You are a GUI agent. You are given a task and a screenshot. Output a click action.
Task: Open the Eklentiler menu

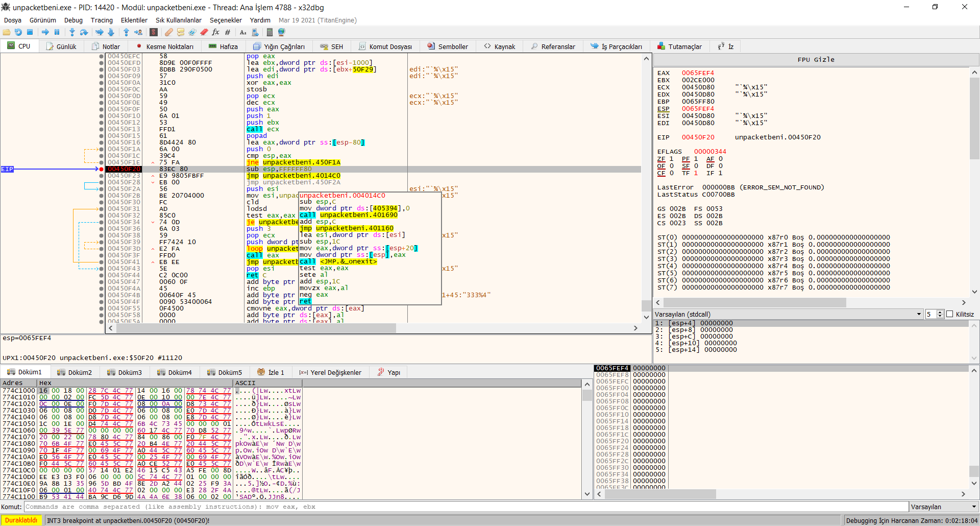click(134, 20)
